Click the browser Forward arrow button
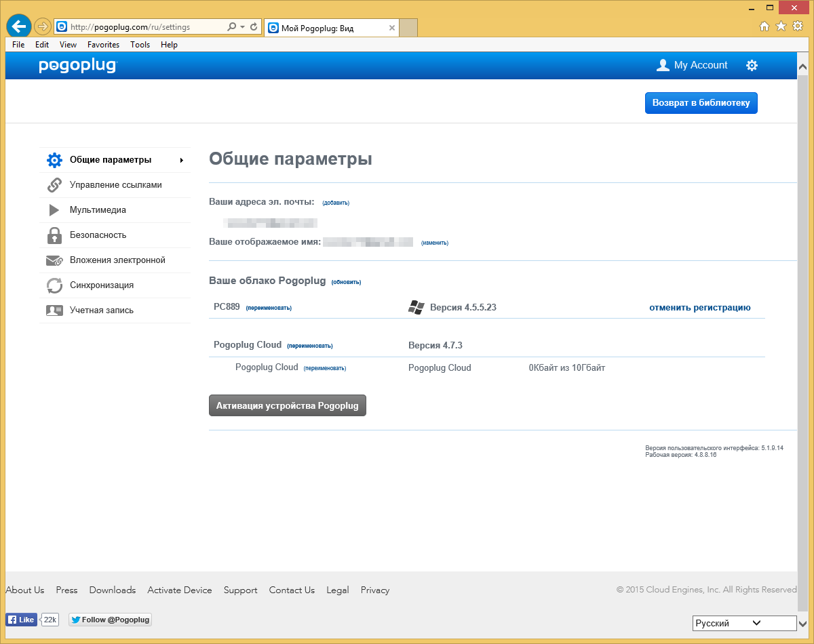Viewport: 814px width, 644px height. coord(43,26)
